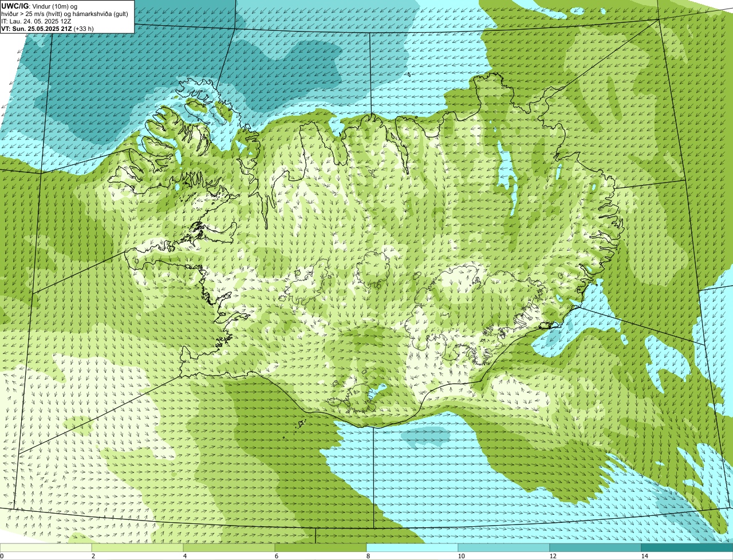Click the 8–10 m/s light cyan color segment

[412, 547]
